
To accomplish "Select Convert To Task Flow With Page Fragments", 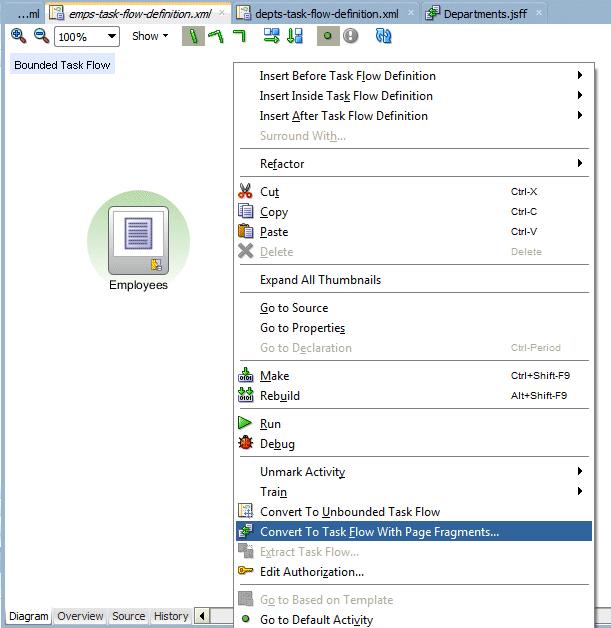I will point(414,531).
